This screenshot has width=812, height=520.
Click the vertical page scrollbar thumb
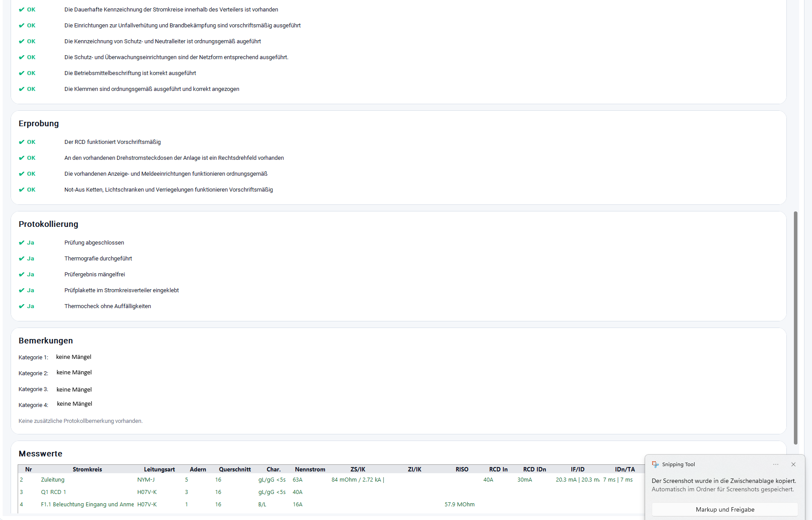tap(796, 328)
